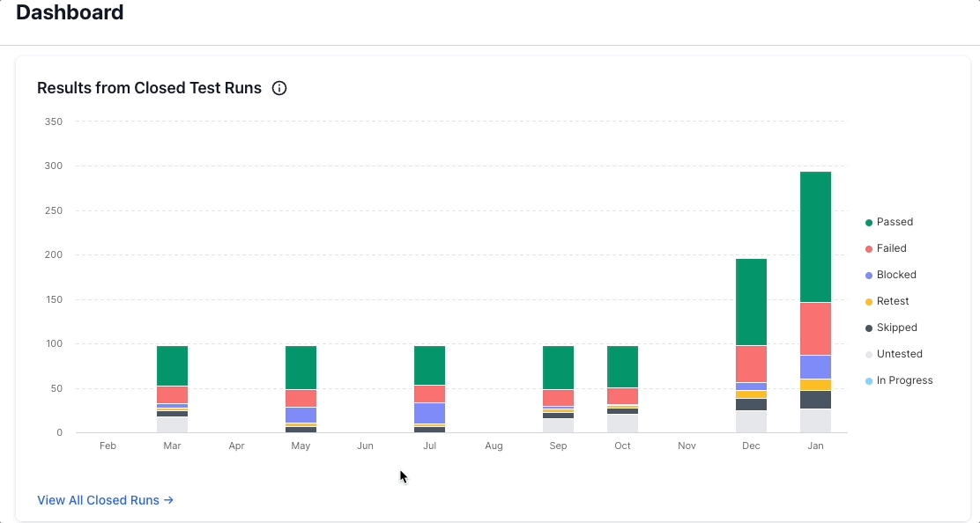Click the green Passed segment of the Jan bar
Image resolution: width=980 pixels, height=523 pixels.
(815, 237)
